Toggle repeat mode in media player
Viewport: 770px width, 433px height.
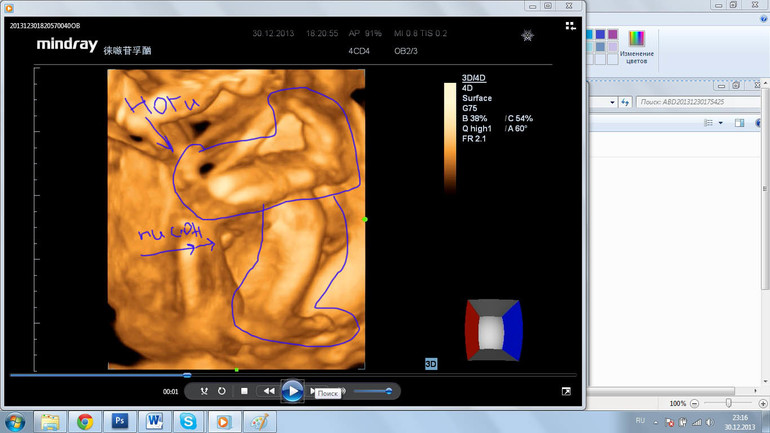tap(221, 391)
